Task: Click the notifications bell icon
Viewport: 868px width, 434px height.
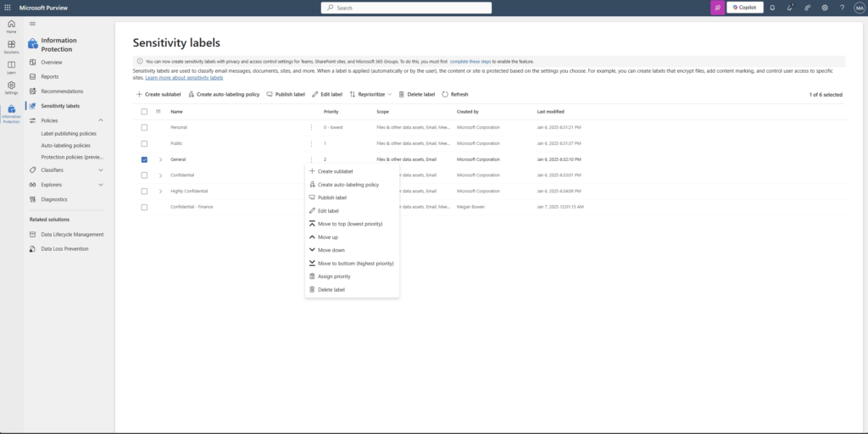Action: [772, 8]
